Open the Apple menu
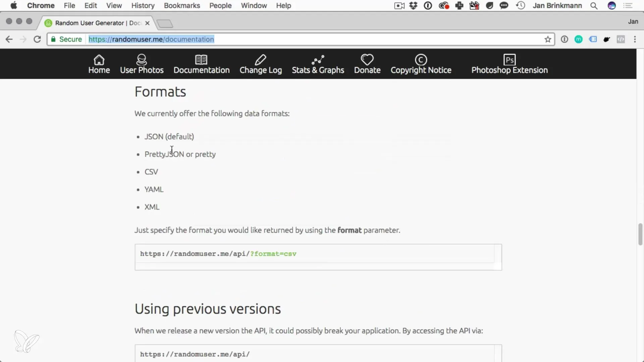The width and height of the screenshot is (644, 362). pyautogui.click(x=14, y=6)
